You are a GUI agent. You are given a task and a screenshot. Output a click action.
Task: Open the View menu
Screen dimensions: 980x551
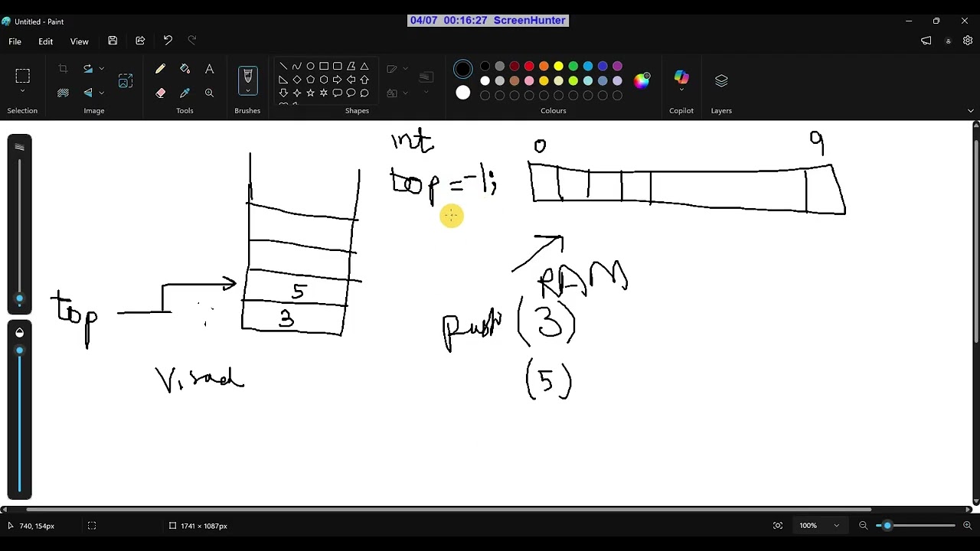(79, 41)
